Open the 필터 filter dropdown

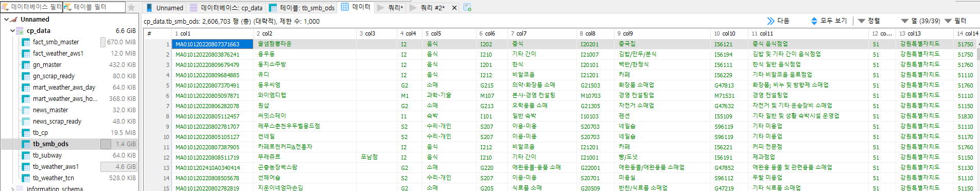(x=956, y=21)
